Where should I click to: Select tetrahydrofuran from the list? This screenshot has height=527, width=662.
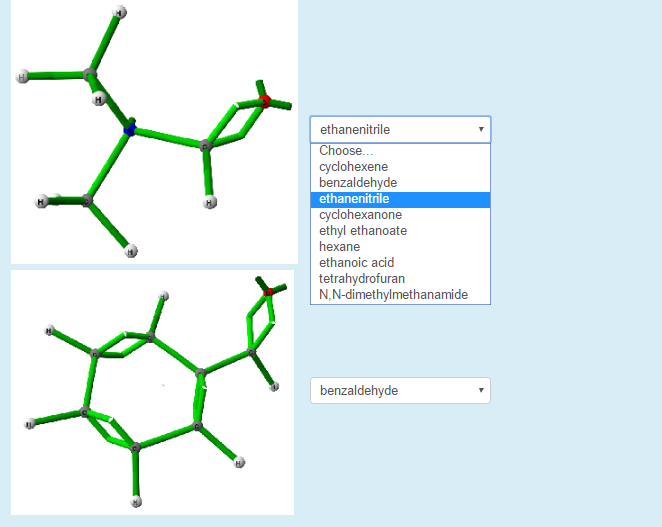(400, 279)
